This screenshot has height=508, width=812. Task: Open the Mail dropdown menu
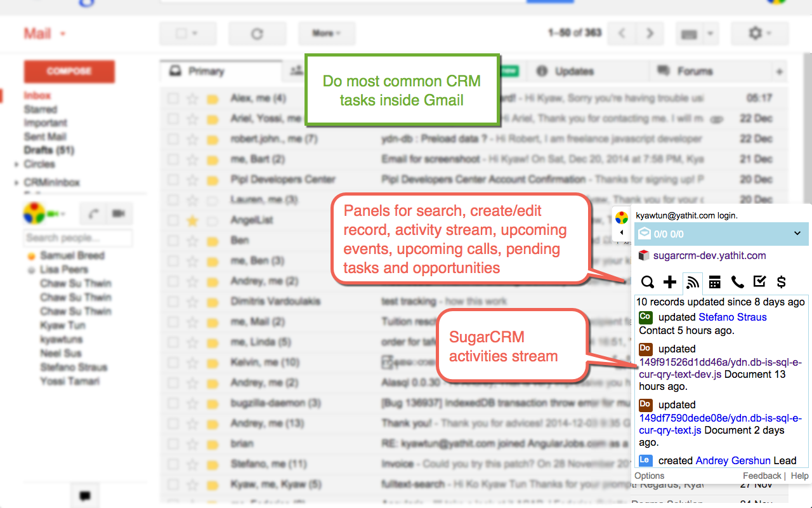(x=45, y=34)
